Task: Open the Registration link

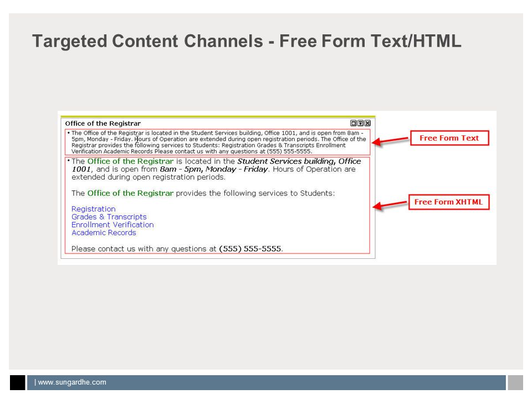Action: click(x=93, y=209)
